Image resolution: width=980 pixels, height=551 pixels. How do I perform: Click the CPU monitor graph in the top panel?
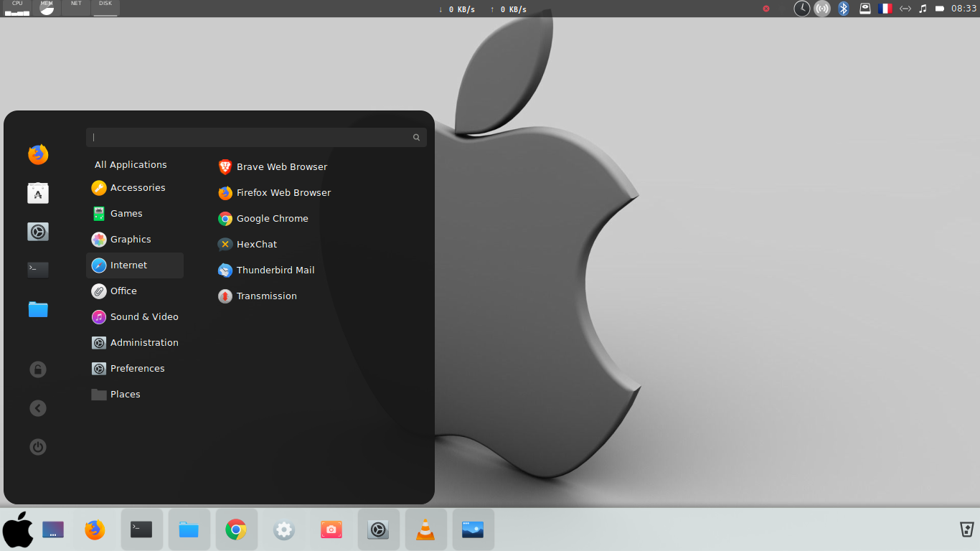pyautogui.click(x=17, y=8)
